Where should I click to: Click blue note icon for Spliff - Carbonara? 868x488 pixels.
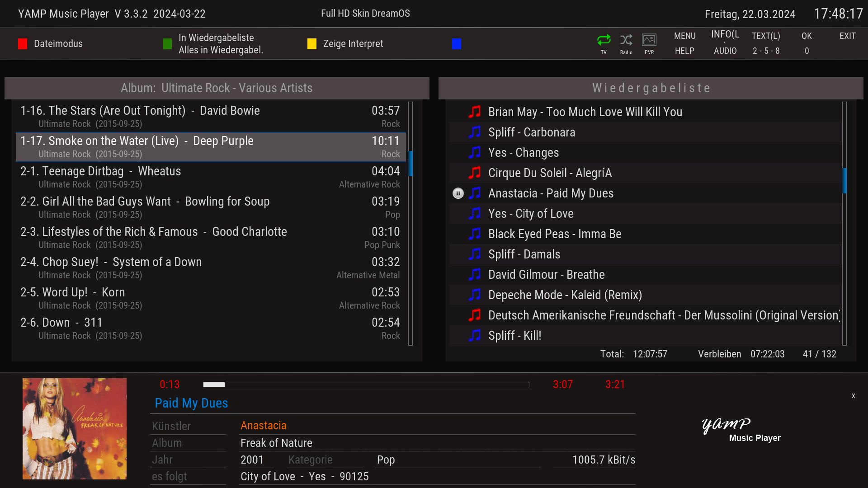475,132
